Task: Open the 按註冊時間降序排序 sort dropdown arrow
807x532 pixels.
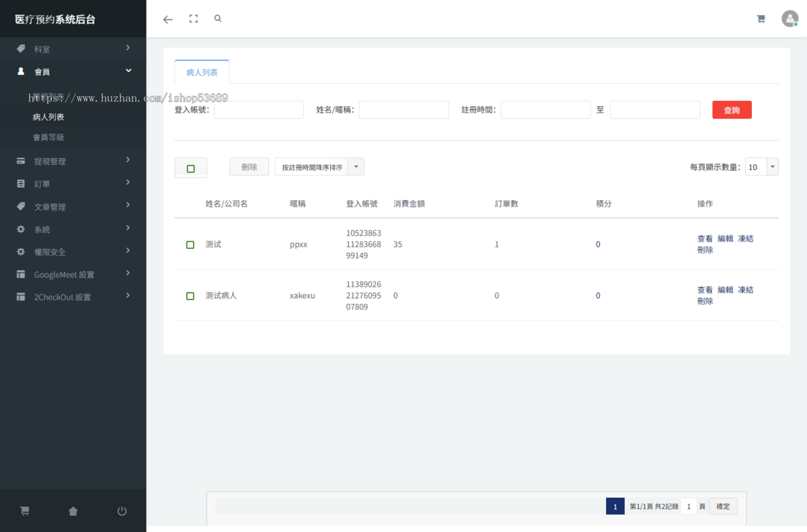Action: click(x=356, y=167)
